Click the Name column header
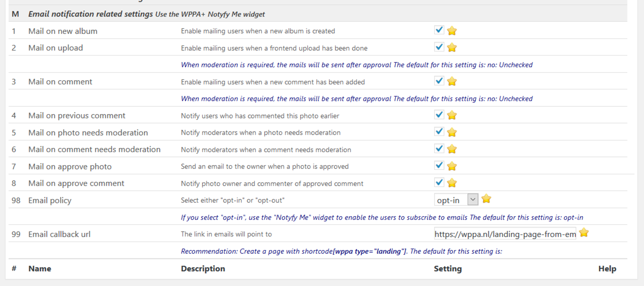 (40, 268)
